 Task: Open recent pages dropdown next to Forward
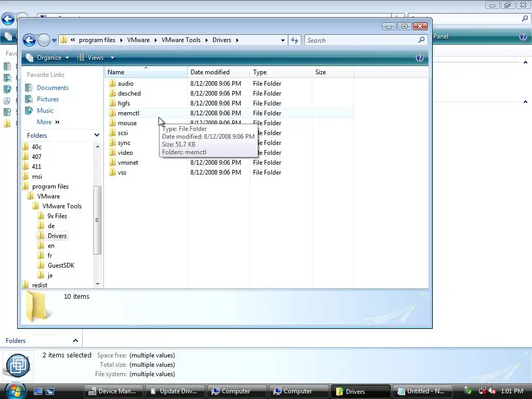(54, 41)
